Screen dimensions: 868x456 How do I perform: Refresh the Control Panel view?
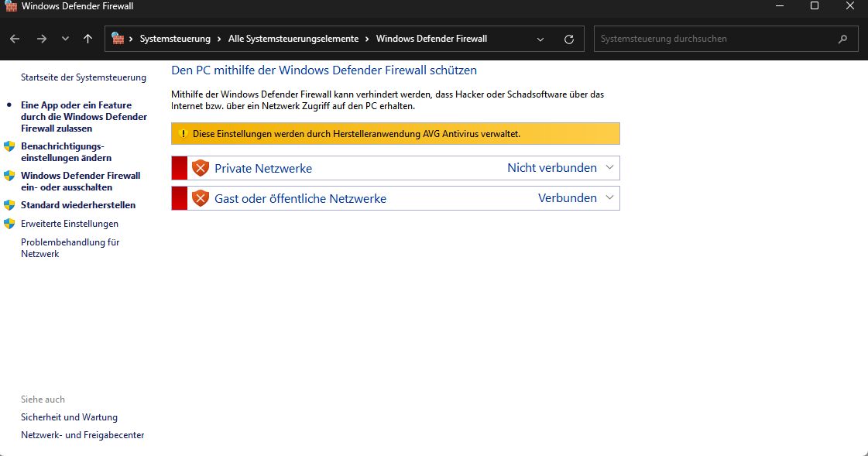tap(568, 39)
